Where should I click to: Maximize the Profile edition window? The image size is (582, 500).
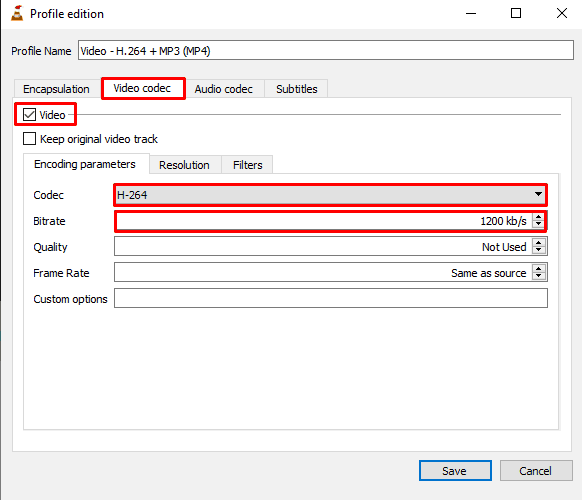(516, 13)
